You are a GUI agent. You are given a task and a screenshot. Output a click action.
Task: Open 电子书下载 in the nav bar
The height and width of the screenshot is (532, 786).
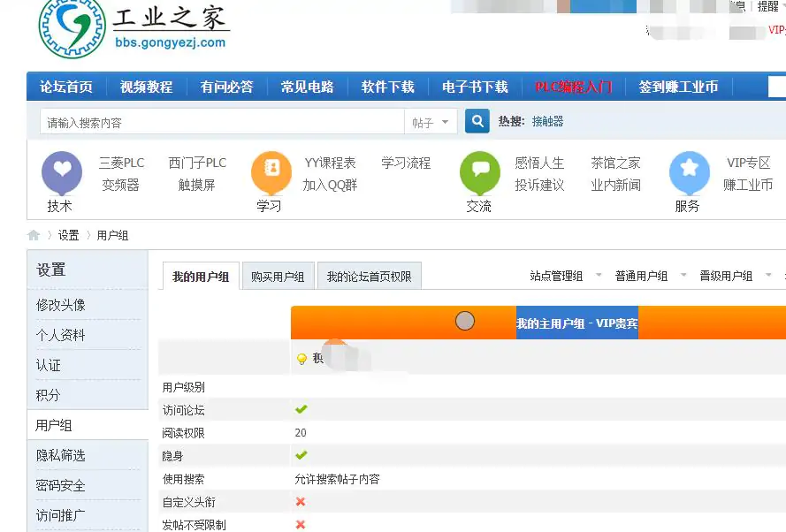475,87
